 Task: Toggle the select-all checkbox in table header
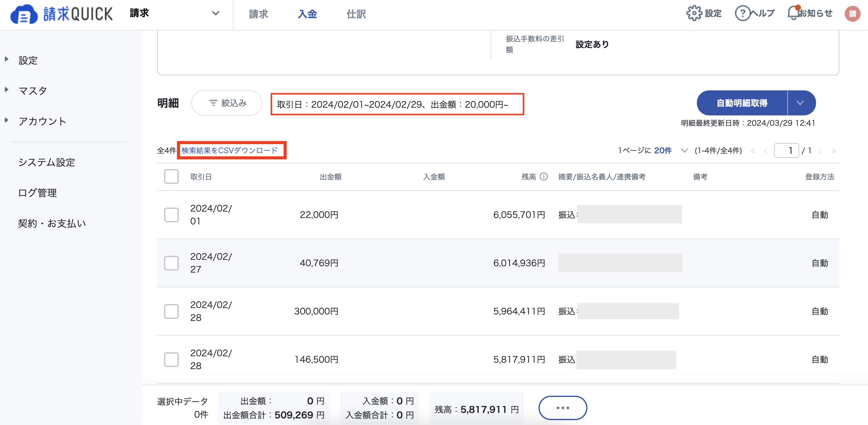click(171, 177)
